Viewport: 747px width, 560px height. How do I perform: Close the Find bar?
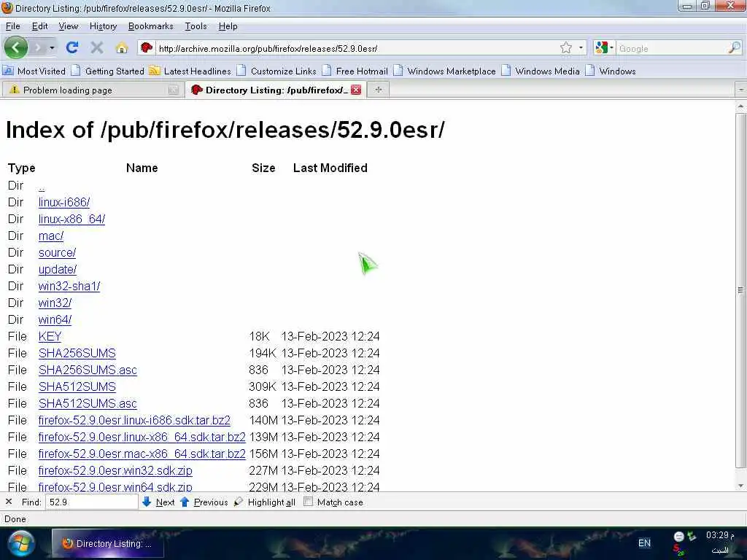[9, 502]
